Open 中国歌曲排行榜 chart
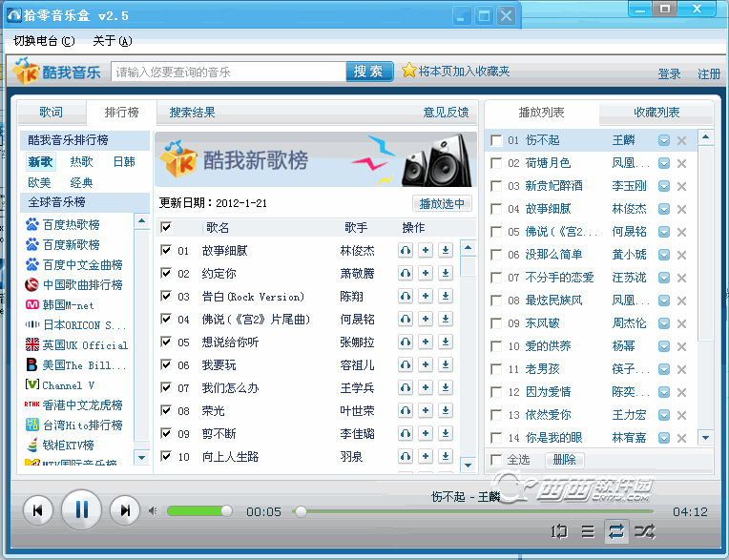 click(82, 285)
